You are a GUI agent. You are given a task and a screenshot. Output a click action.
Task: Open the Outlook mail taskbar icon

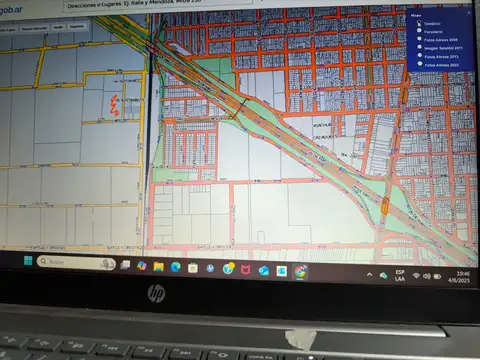[264, 270]
